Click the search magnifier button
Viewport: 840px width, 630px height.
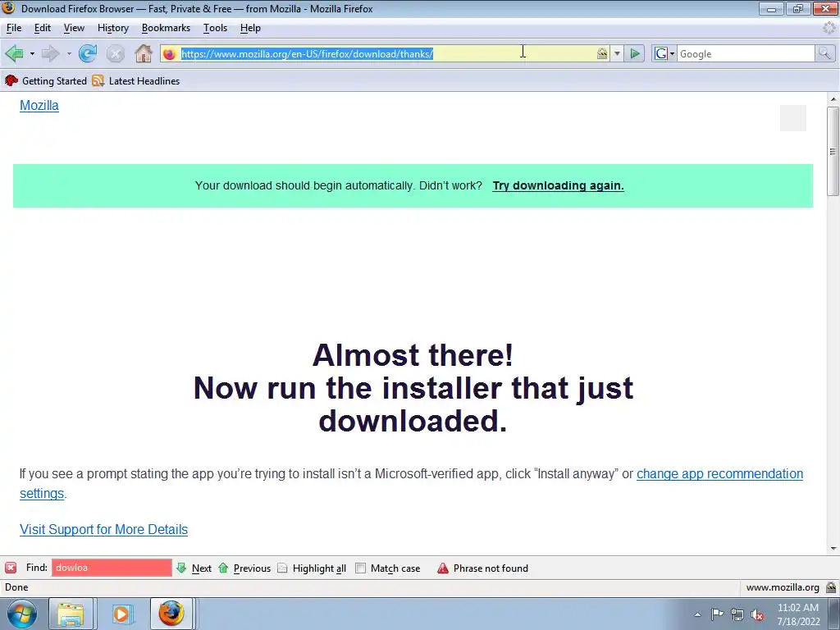point(824,53)
